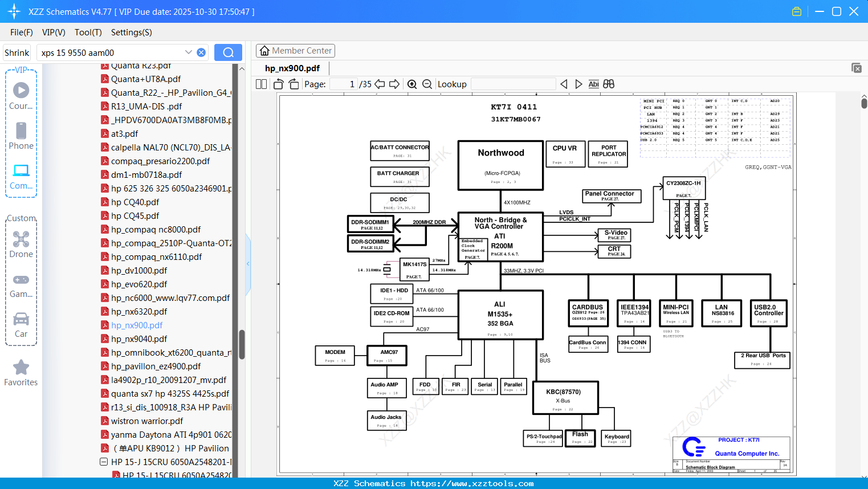
Task: Open the Settings(S) menu
Action: [132, 32]
